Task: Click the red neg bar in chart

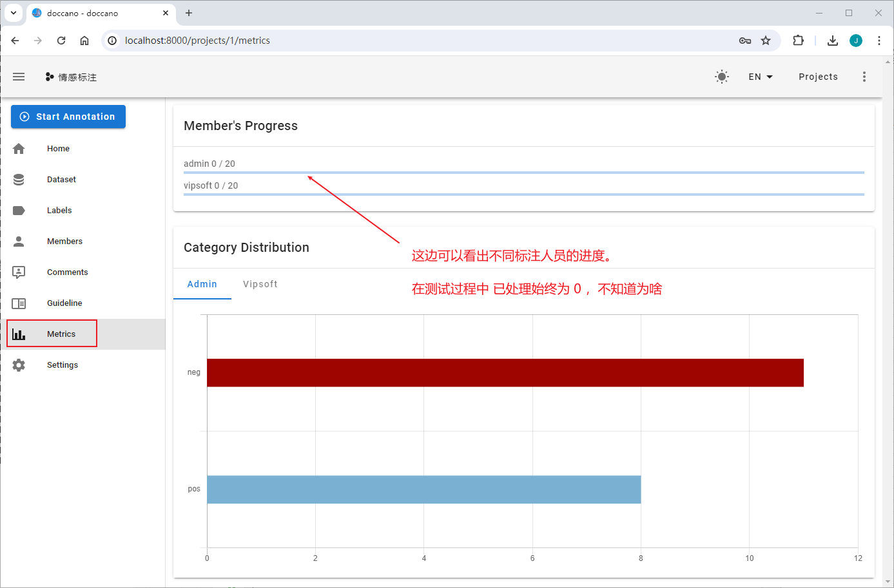Action: 505,373
